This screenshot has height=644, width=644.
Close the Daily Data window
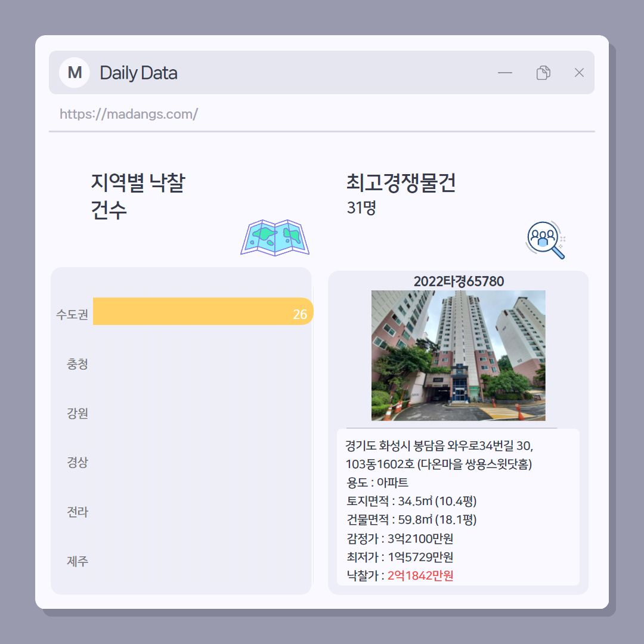pos(579,73)
